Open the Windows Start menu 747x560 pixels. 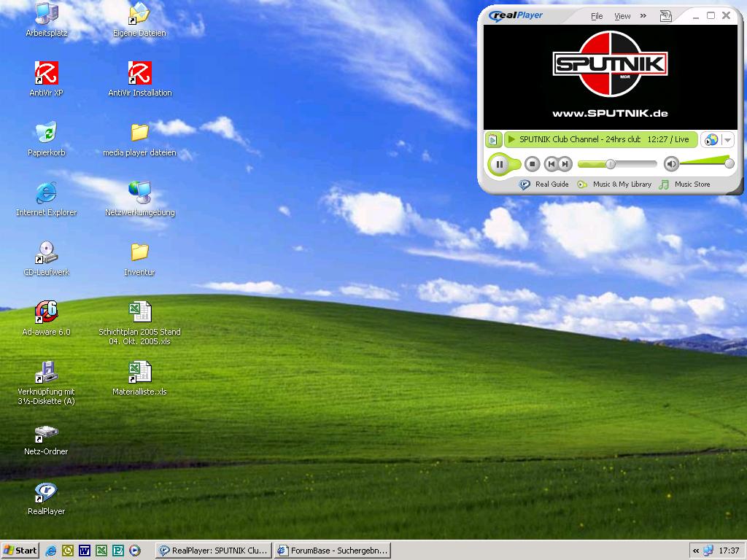click(x=20, y=551)
